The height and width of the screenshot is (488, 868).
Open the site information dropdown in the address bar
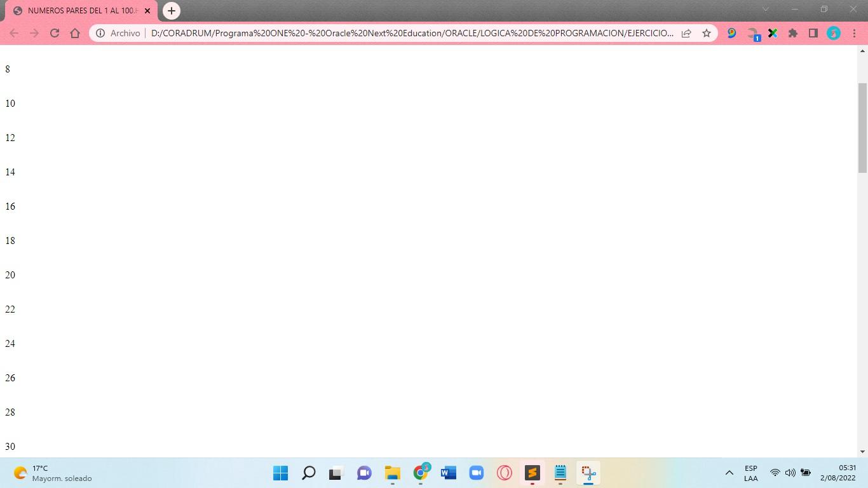tap(102, 33)
